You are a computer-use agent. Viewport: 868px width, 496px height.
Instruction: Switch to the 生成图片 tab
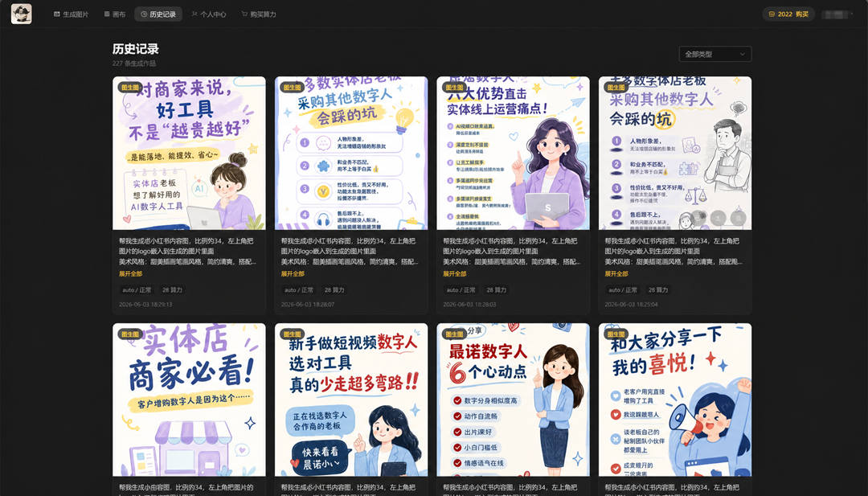coord(71,14)
